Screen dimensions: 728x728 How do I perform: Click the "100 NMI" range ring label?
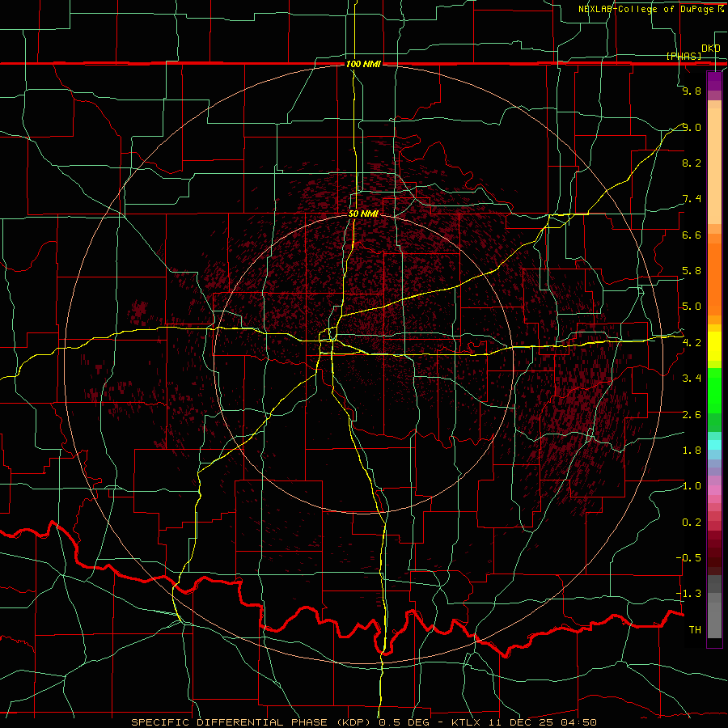[x=363, y=64]
